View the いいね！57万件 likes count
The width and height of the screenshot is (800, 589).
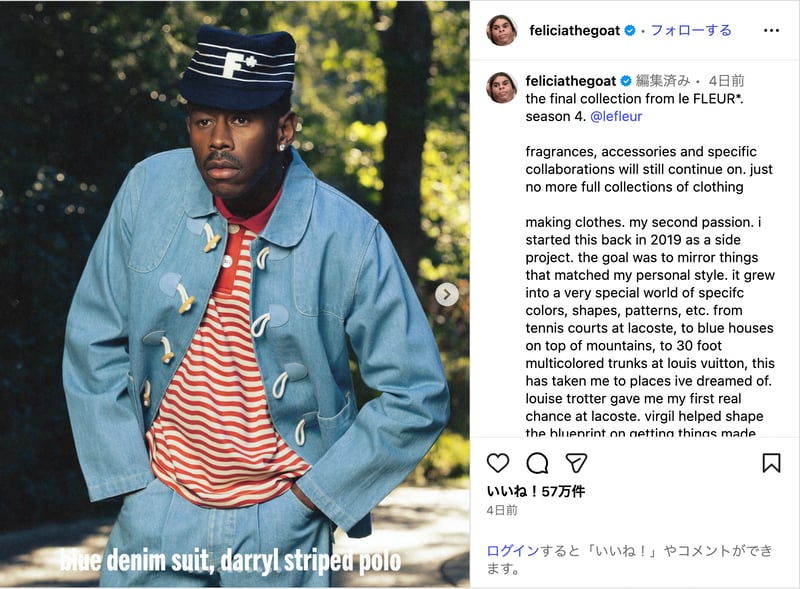(536, 492)
